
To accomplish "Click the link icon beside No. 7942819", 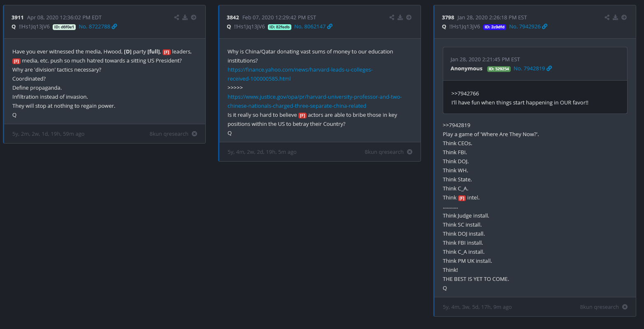I will tap(549, 68).
